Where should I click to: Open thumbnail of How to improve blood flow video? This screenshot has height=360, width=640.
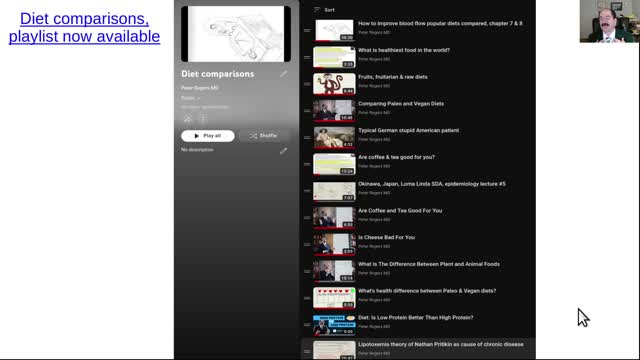click(334, 30)
